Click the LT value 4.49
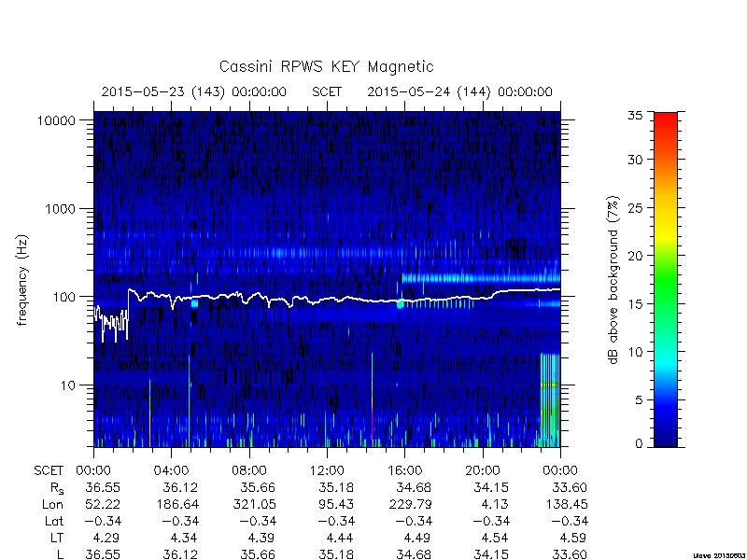This screenshot has width=747, height=560. (x=416, y=538)
